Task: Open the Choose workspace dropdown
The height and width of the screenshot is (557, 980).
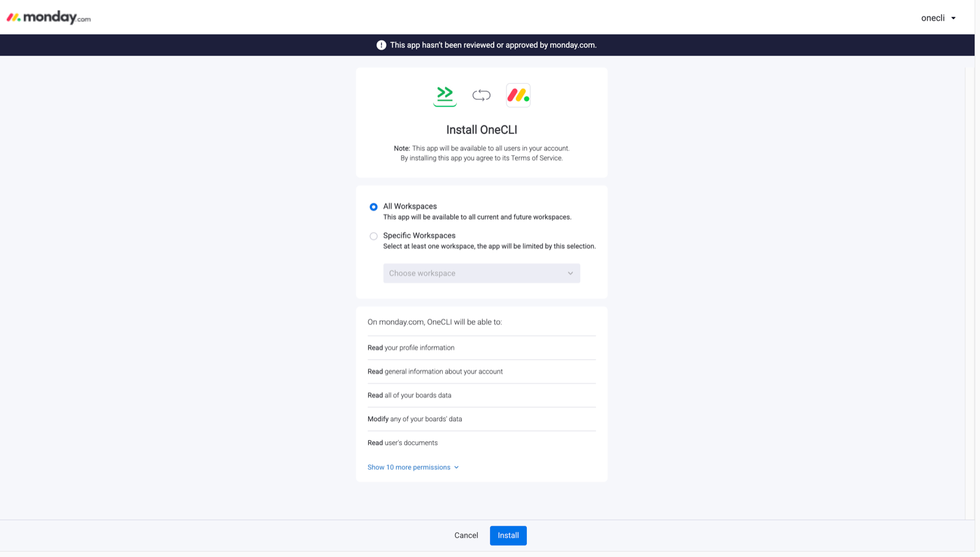Action: [481, 274]
